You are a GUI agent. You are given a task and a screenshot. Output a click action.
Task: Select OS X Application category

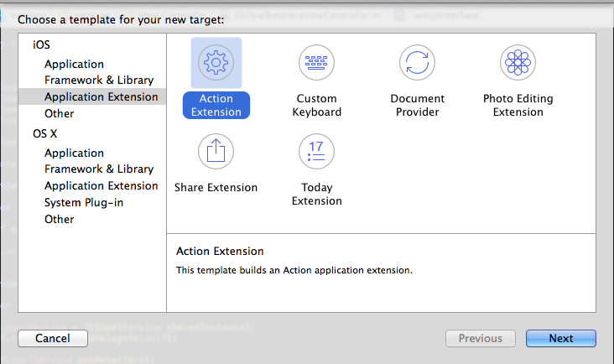(75, 153)
